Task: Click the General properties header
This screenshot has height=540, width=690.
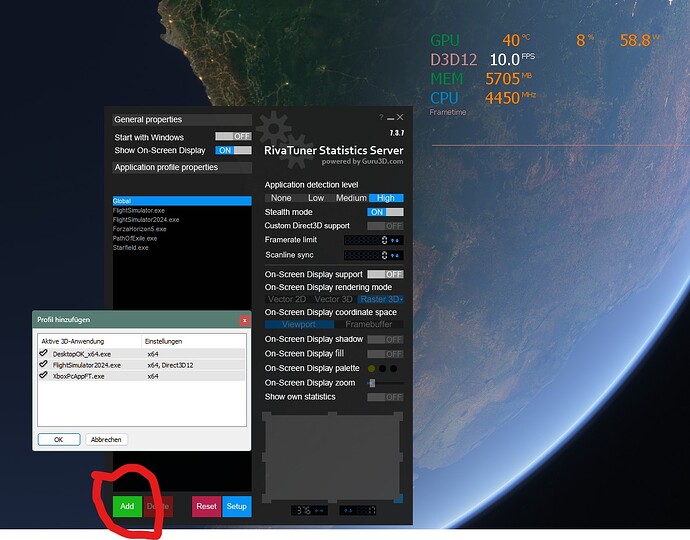Action: coord(182,120)
